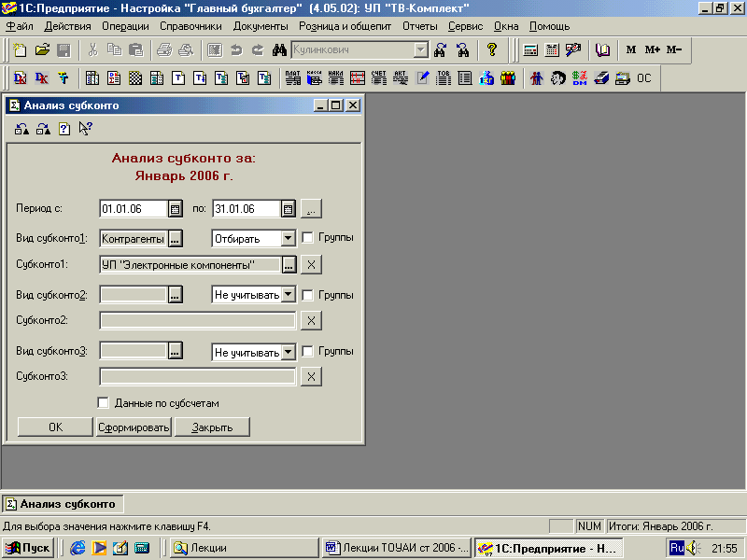747x560 pixels.
Task: Click the M+ memory add button
Action: pos(652,49)
